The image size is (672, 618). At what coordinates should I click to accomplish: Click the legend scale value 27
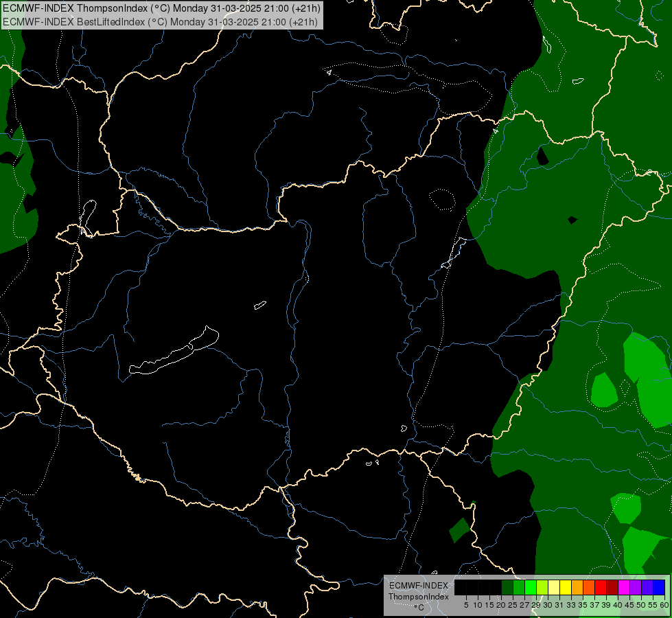tap(524, 605)
